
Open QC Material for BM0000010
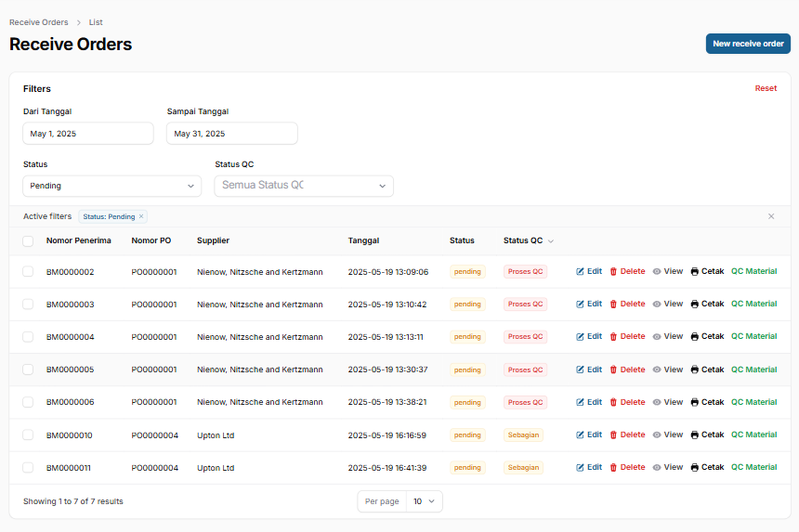click(x=753, y=435)
